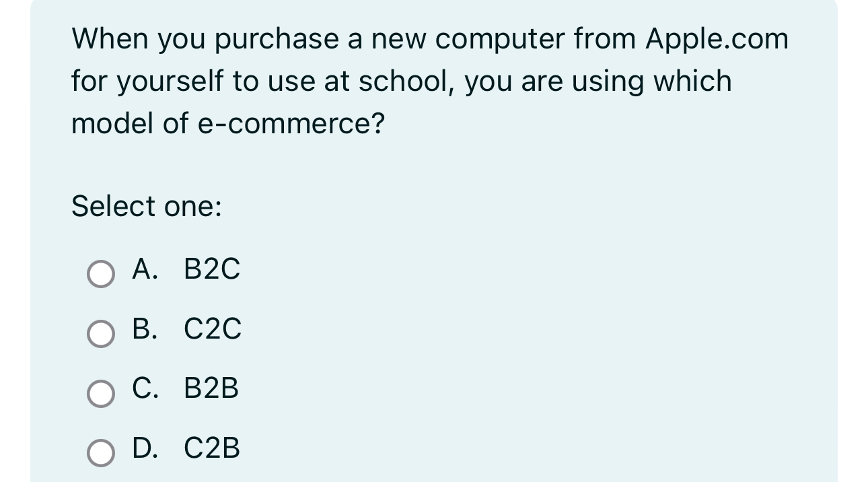Click the text C2B next to option D
This screenshot has height=482, width=868.
(213, 448)
